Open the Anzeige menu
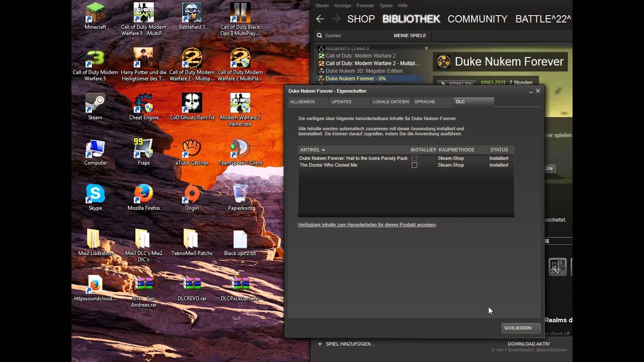The image size is (644, 362). [343, 6]
